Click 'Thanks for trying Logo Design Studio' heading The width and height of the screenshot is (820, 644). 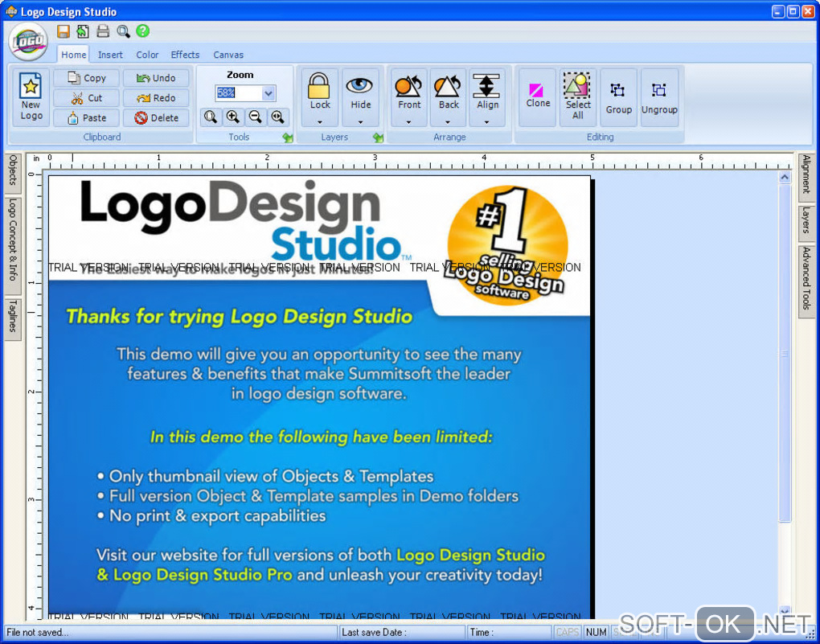click(239, 317)
